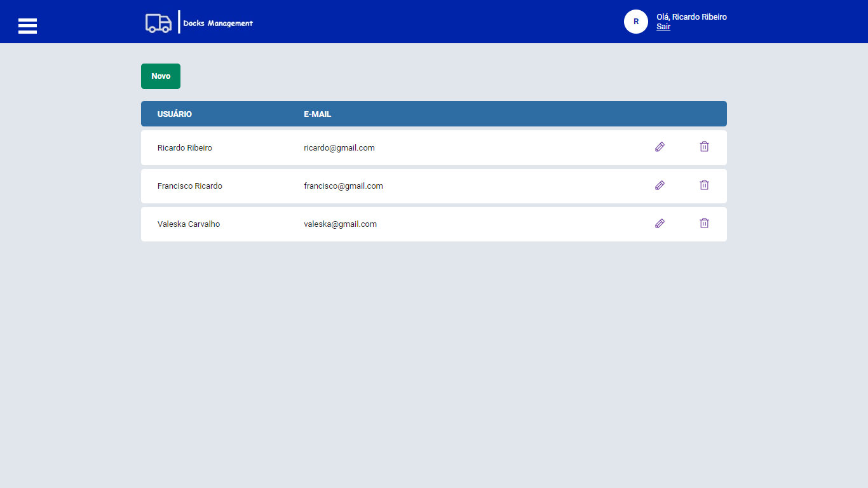Viewport: 868px width, 488px height.
Task: Click the email francisco@gmail.com
Action: (343, 186)
